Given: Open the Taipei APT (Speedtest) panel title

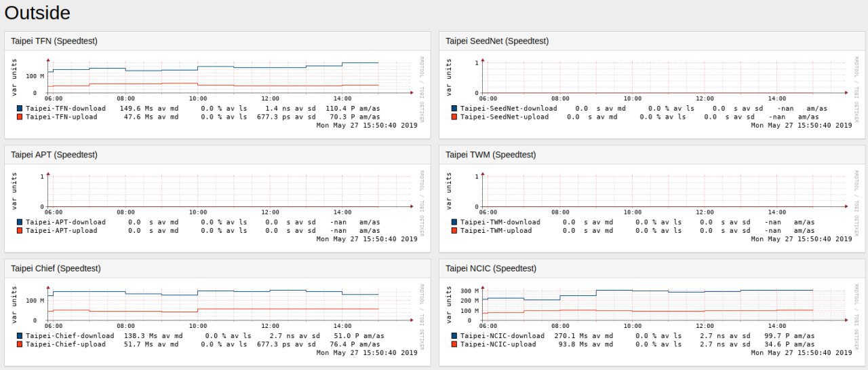Looking at the screenshot, I should point(54,155).
